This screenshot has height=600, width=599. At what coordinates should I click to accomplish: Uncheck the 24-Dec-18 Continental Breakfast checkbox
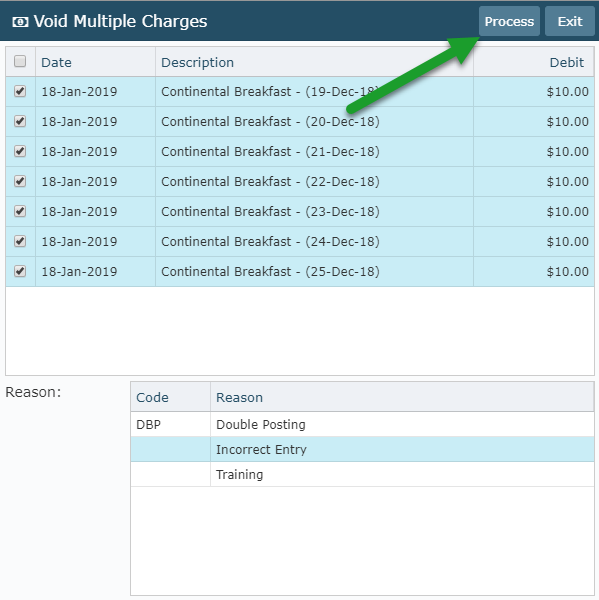pos(20,241)
